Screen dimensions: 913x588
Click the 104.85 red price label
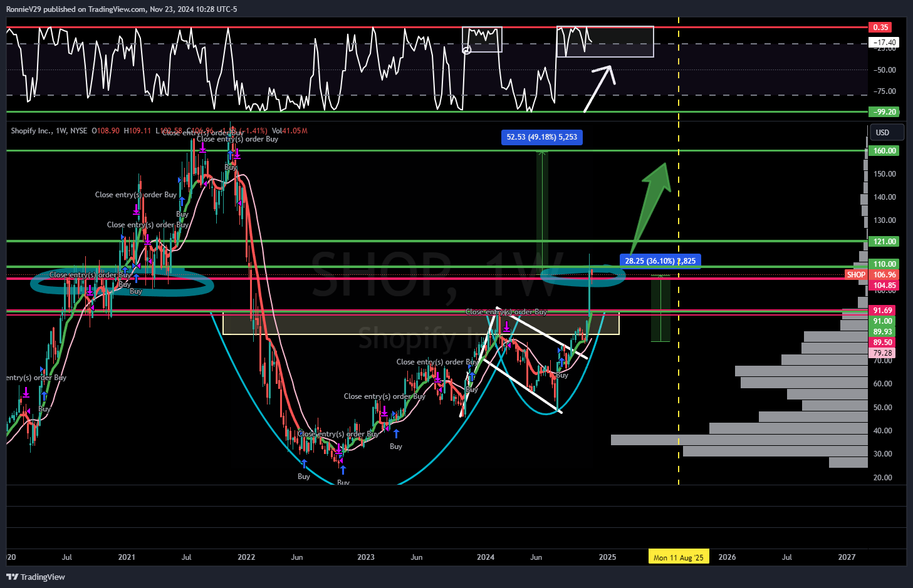[884, 286]
